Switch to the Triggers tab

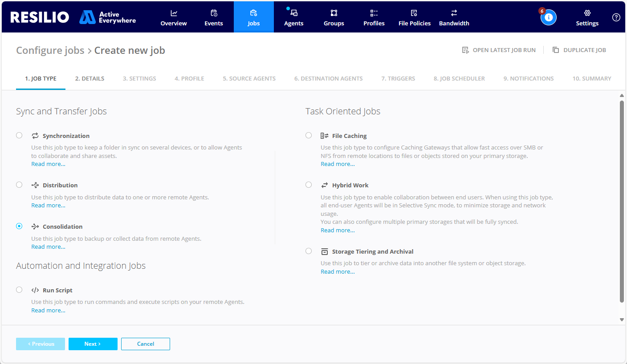tap(398, 78)
